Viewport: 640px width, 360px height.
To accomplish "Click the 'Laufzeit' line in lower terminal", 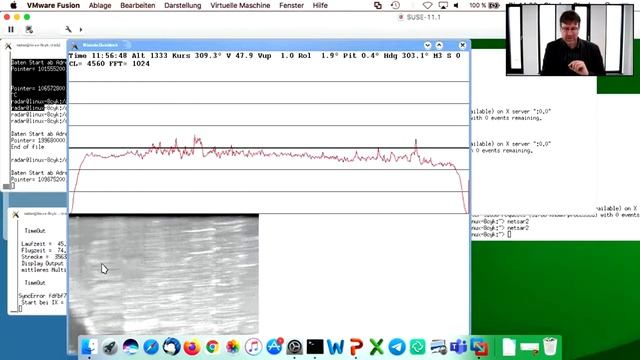I will click(x=43, y=244).
